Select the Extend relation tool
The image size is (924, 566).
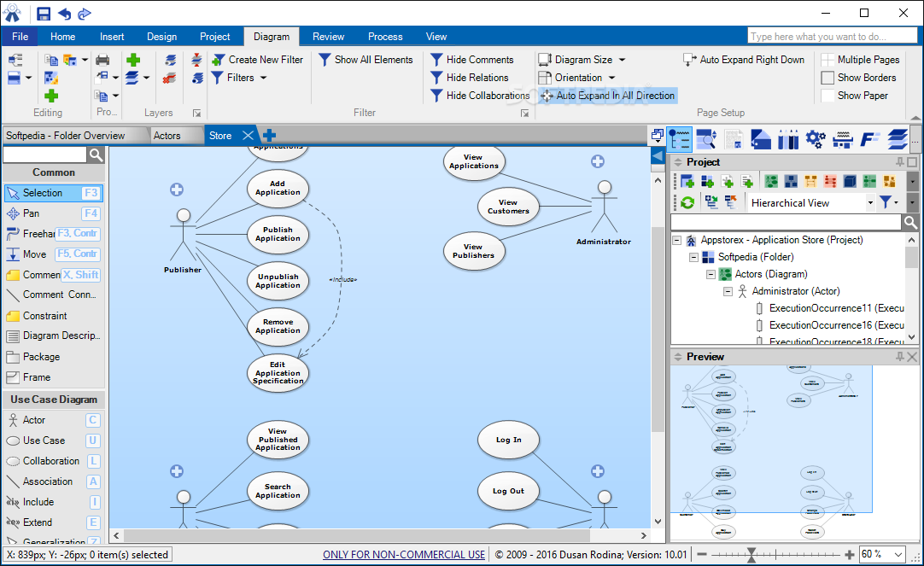pos(53,522)
